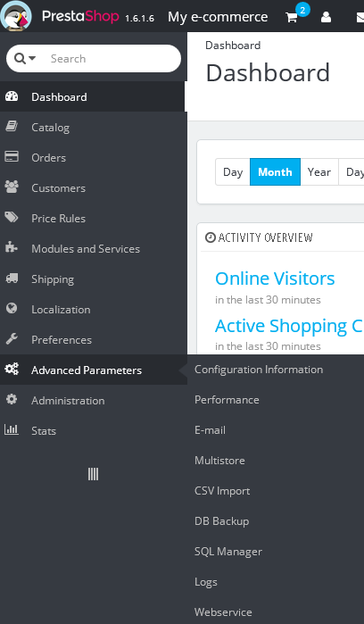Switch the date range to Day

[233, 172]
